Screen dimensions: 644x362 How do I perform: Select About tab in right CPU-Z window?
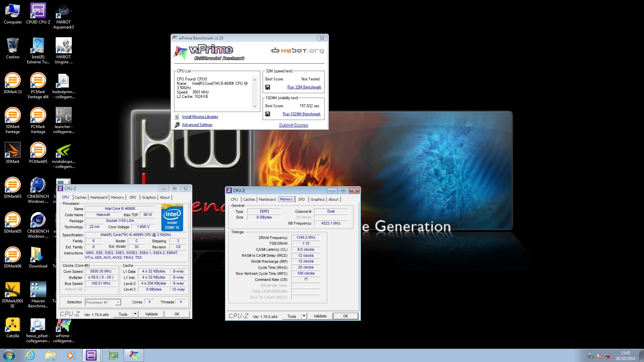pos(333,199)
